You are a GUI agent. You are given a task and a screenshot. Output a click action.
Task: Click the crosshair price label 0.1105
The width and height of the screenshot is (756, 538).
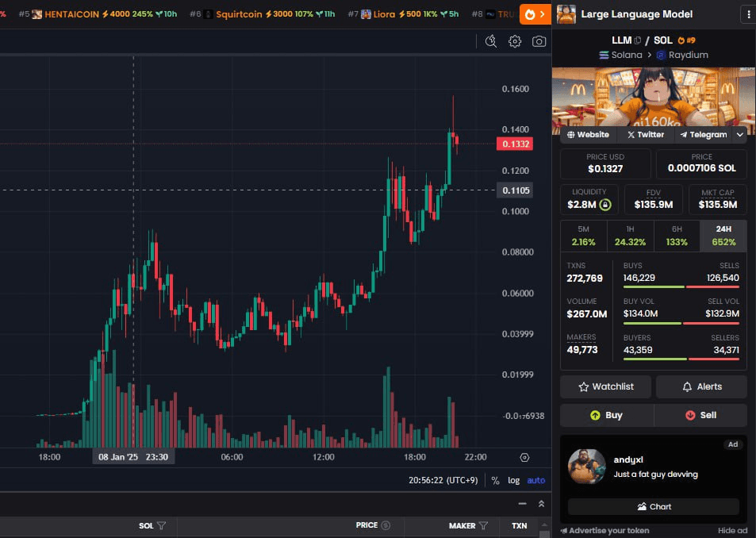515,190
